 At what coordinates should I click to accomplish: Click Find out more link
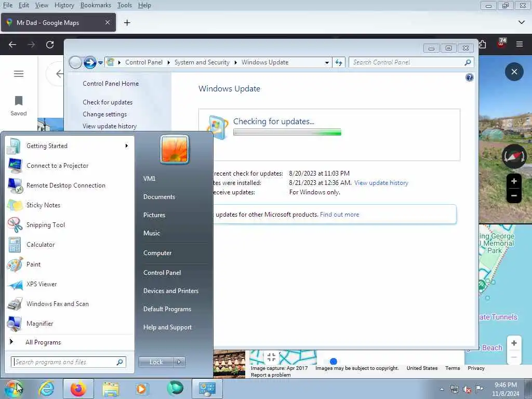339,215
